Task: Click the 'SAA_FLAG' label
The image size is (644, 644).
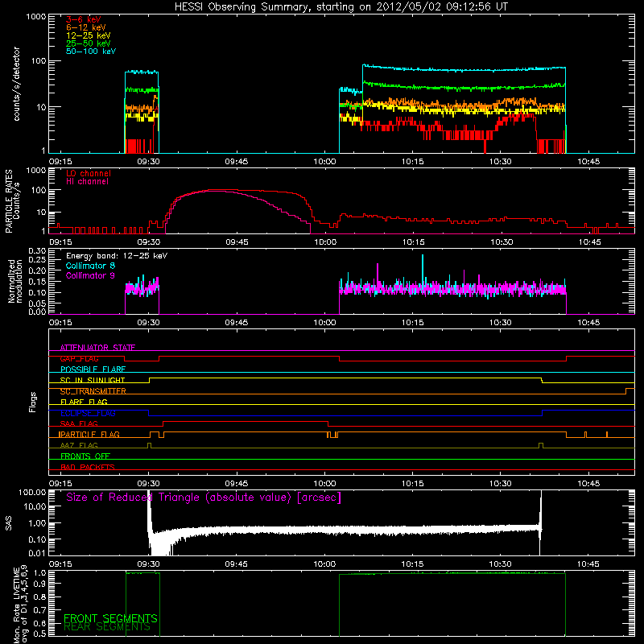Action: [79, 424]
